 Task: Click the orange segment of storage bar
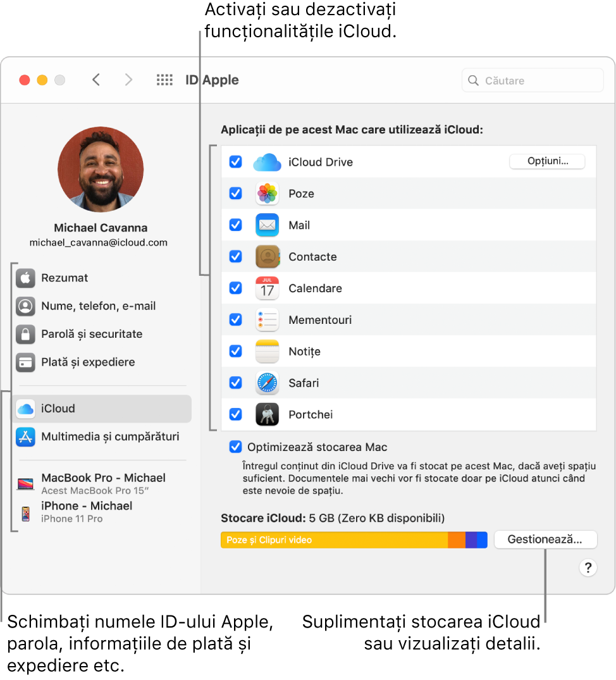[x=457, y=540]
